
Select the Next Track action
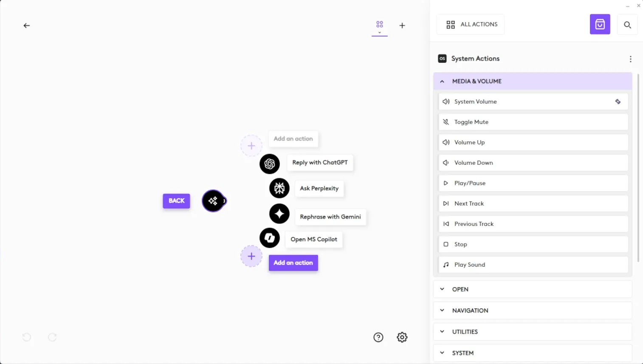click(x=533, y=203)
